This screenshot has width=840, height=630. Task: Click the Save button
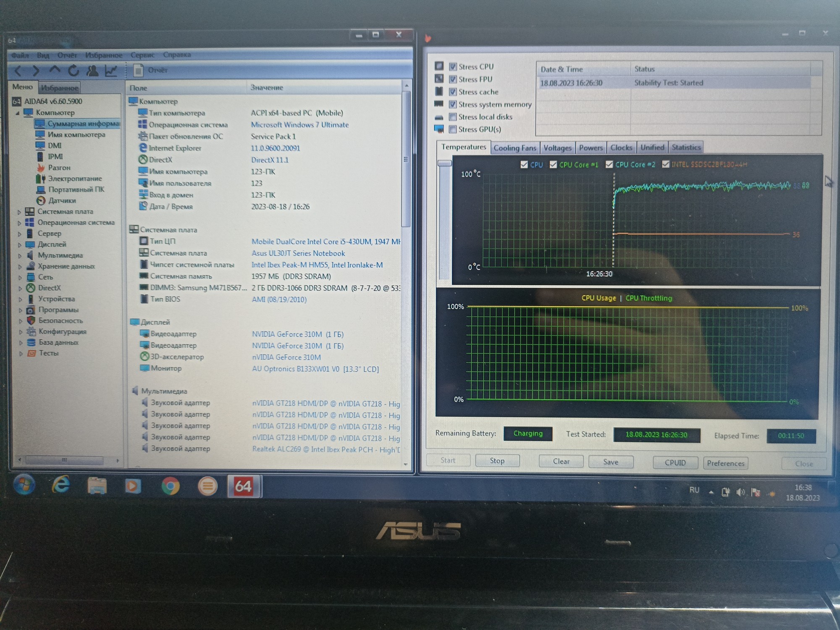(611, 462)
